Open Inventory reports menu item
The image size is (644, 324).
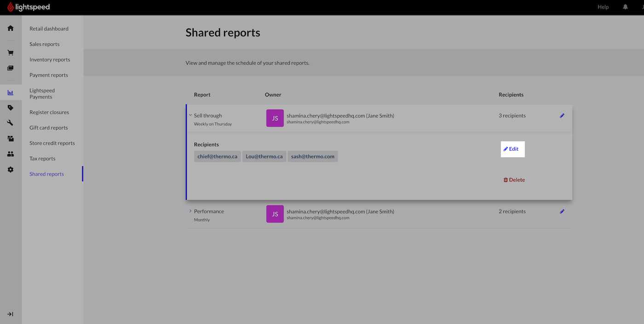(50, 59)
